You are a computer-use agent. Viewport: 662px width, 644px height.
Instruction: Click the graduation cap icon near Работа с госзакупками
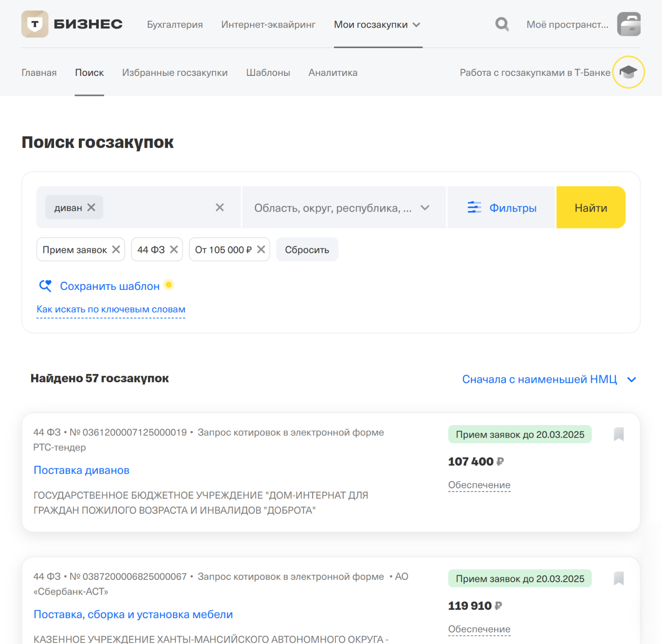coord(628,72)
